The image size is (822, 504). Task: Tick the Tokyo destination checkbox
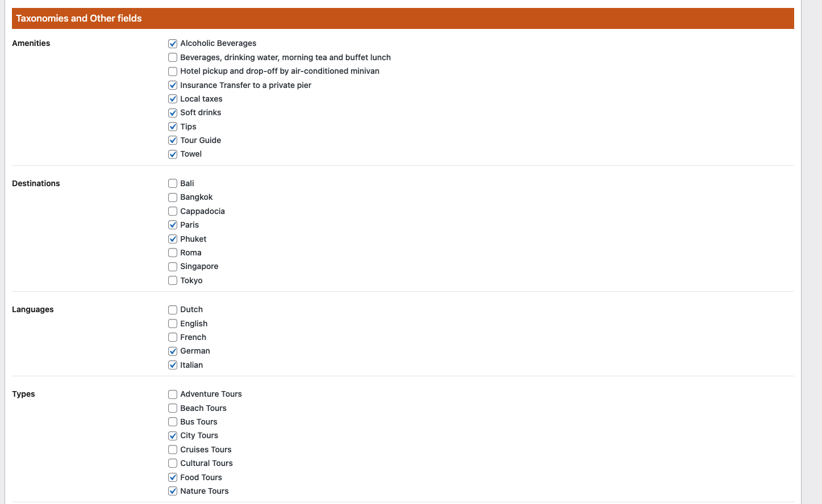coord(173,280)
